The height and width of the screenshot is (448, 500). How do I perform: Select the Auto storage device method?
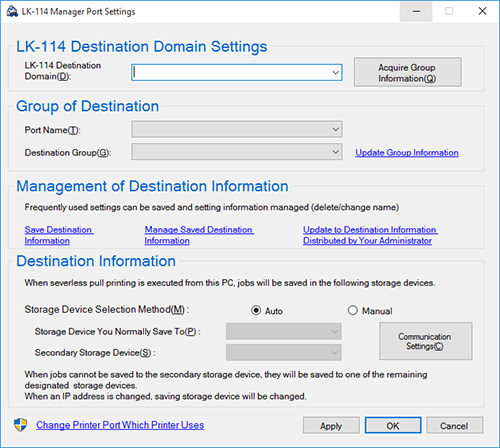pos(256,311)
